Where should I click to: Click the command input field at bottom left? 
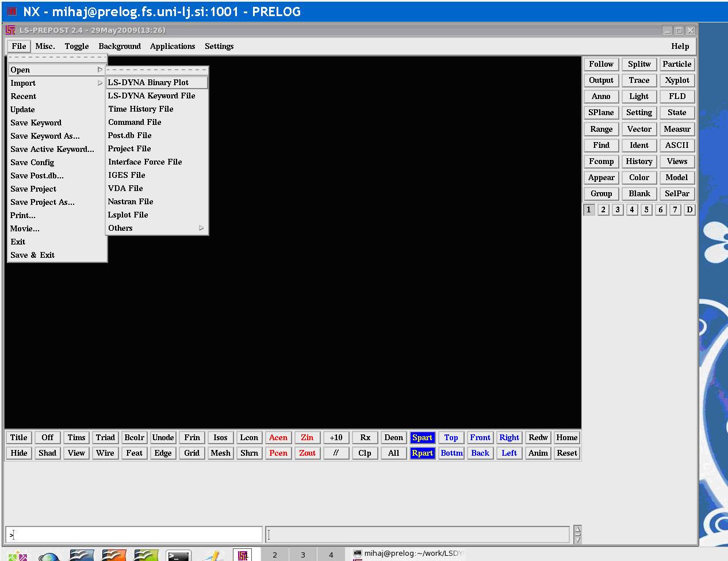134,534
